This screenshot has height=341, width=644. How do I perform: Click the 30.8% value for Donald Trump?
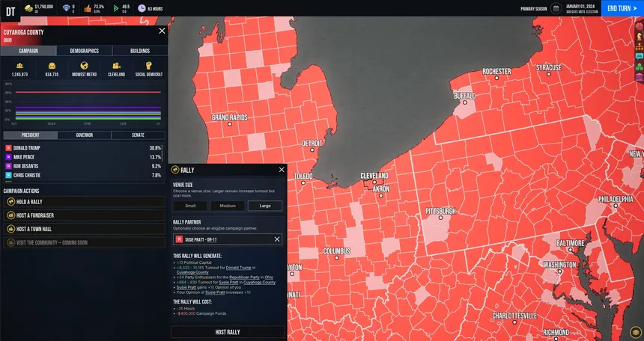155,148
